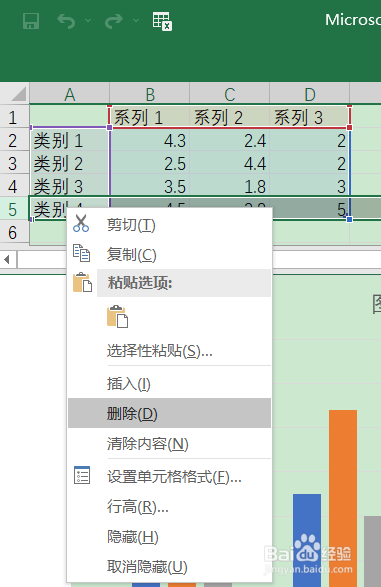The image size is (381, 587).
Task: Select row 1 header
Action: (x=14, y=116)
